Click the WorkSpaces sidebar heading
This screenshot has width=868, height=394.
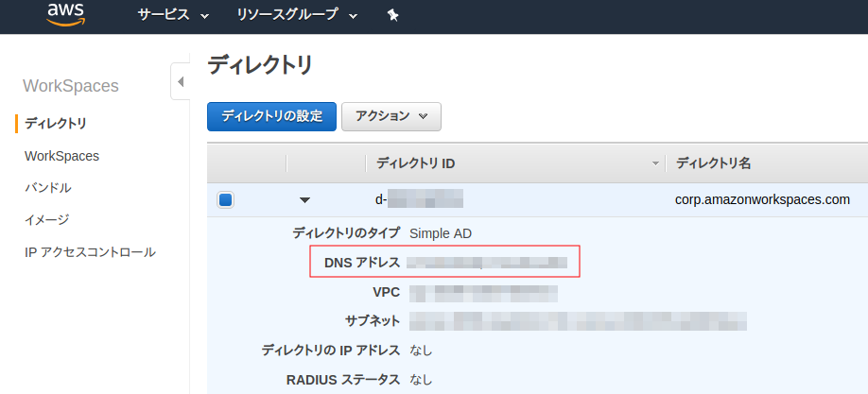pos(71,86)
